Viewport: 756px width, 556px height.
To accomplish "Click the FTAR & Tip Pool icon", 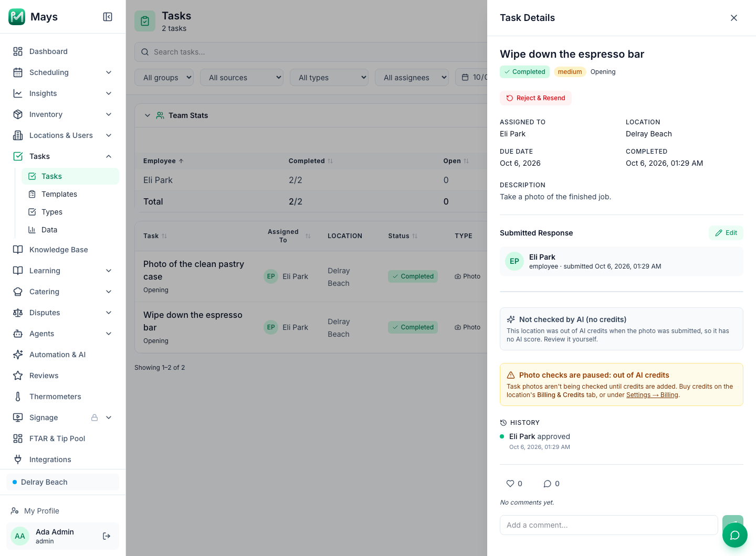I will [18, 439].
